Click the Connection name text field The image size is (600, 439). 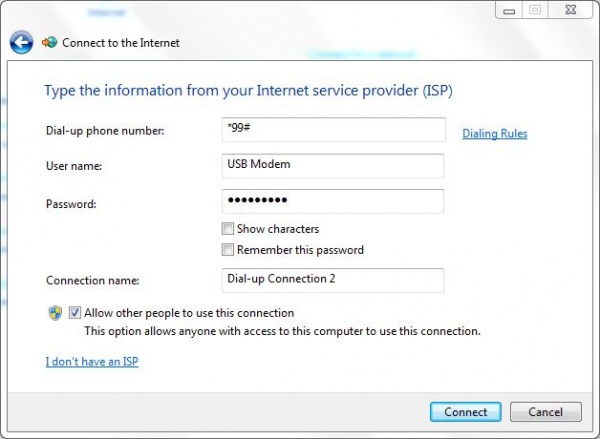click(x=332, y=279)
